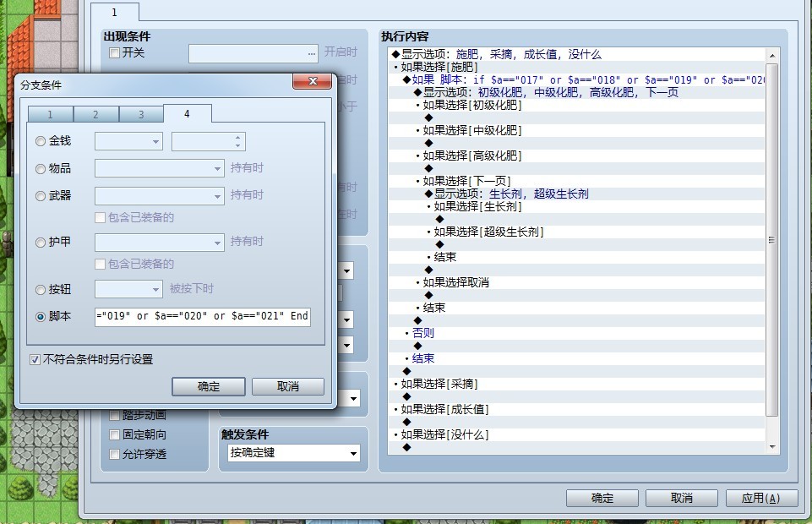The image size is (812, 524).
Task: Open the 触发条件 dropdown showing 按确定键
Action: click(x=293, y=454)
